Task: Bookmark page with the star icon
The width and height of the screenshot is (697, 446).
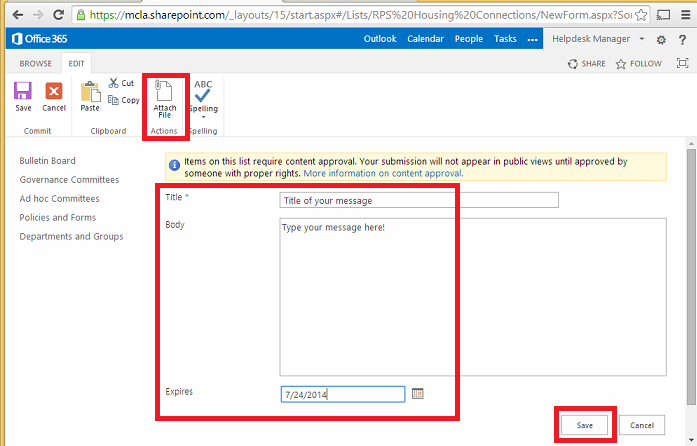Action: (x=641, y=15)
